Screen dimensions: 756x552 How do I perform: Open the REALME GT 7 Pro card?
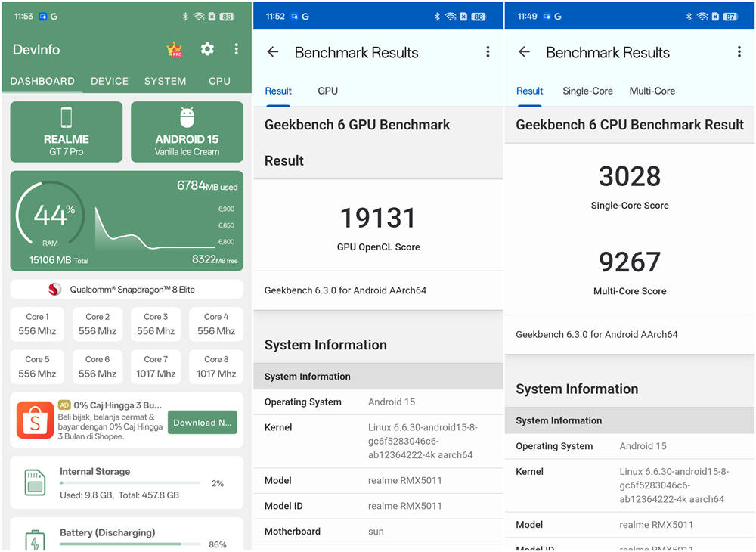click(67, 132)
